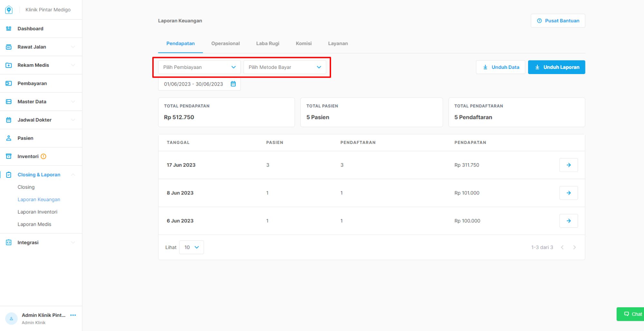Click the Laporan Keuangan page heading
Screen dimensions: 644x331
point(180,21)
